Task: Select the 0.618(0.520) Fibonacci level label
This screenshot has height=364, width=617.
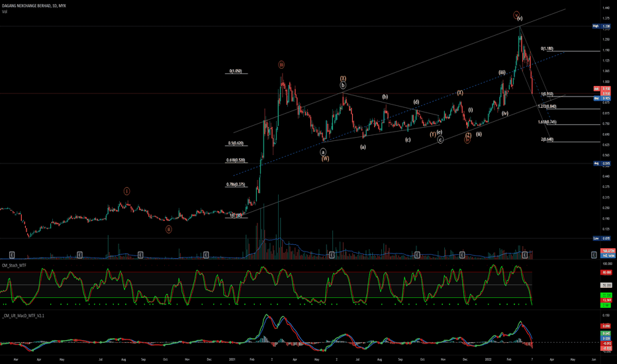Action: click(x=236, y=160)
